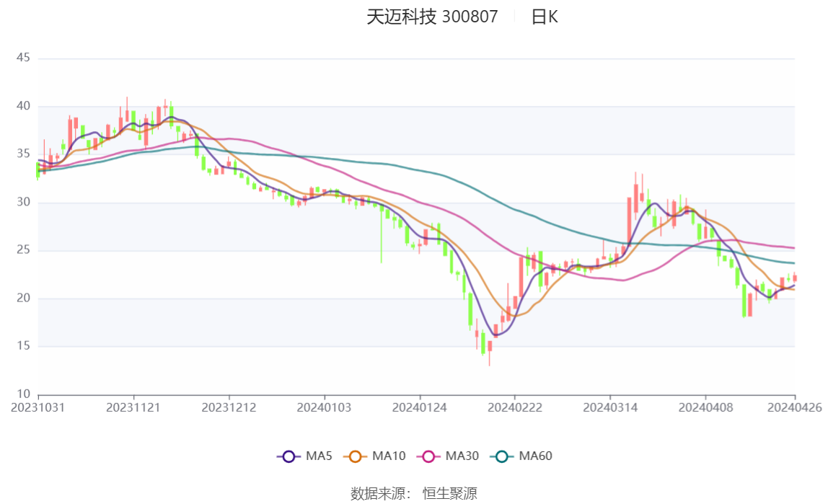Click the data source text 数据来源：恒生聚源
828x504 pixels.
click(x=414, y=493)
